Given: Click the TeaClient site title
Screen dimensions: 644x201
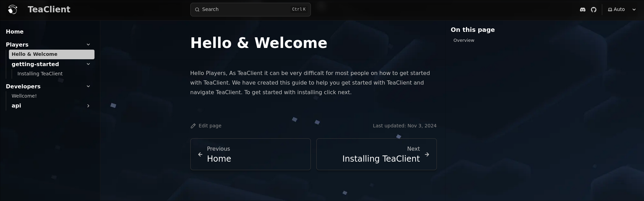Looking at the screenshot, I should (49, 10).
